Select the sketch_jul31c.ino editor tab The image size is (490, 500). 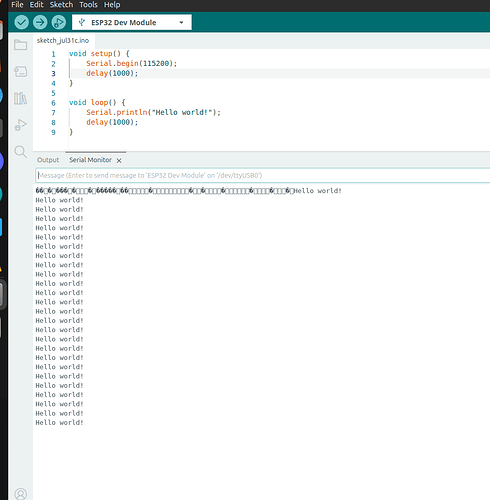63,41
